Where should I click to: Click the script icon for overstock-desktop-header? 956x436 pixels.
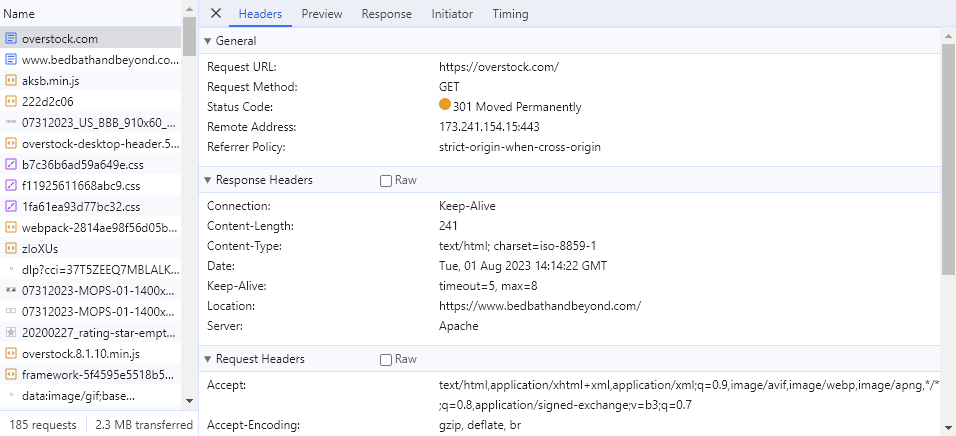[x=10, y=143]
